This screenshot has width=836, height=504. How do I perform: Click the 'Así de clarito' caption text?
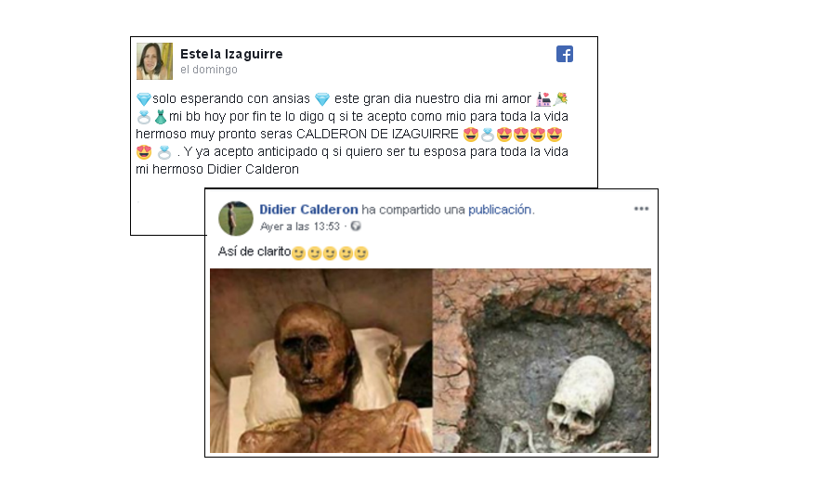click(x=255, y=252)
